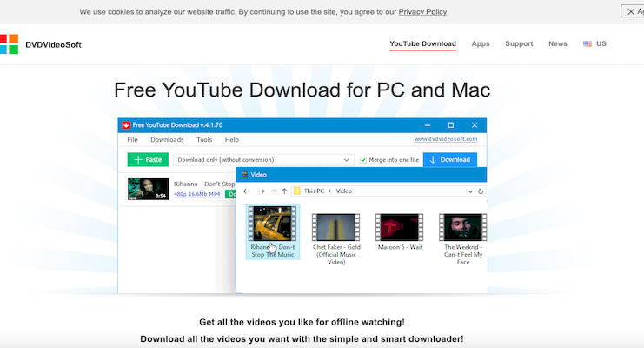The image size is (644, 348).
Task: Click the Free YouTube Download for PC heading
Action: pos(302,90)
